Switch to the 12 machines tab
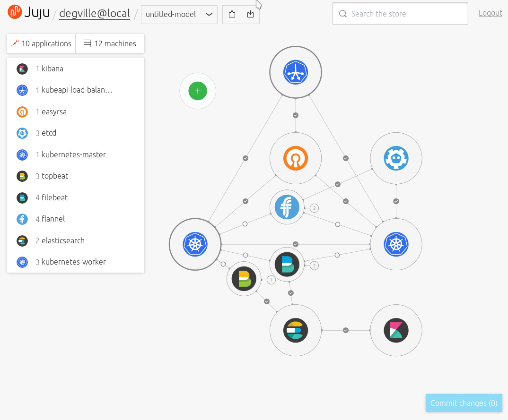Image resolution: width=508 pixels, height=420 pixels. coord(110,43)
